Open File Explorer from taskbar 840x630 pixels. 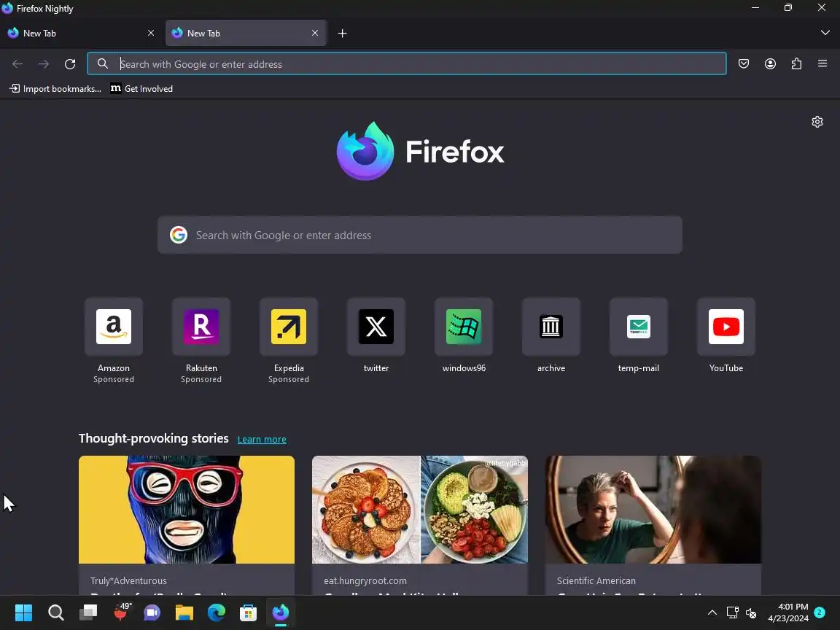pyautogui.click(x=184, y=612)
